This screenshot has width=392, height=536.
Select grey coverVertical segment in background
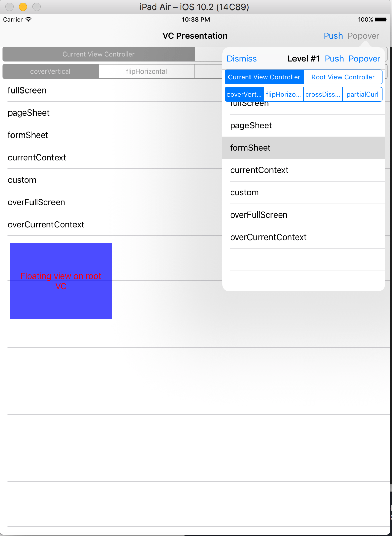[50, 71]
